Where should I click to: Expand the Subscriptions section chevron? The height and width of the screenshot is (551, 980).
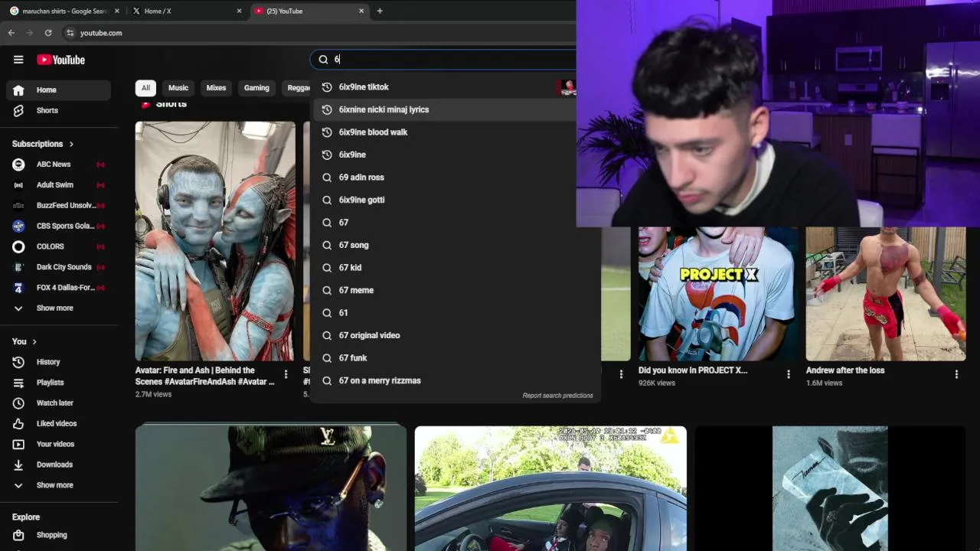[71, 144]
